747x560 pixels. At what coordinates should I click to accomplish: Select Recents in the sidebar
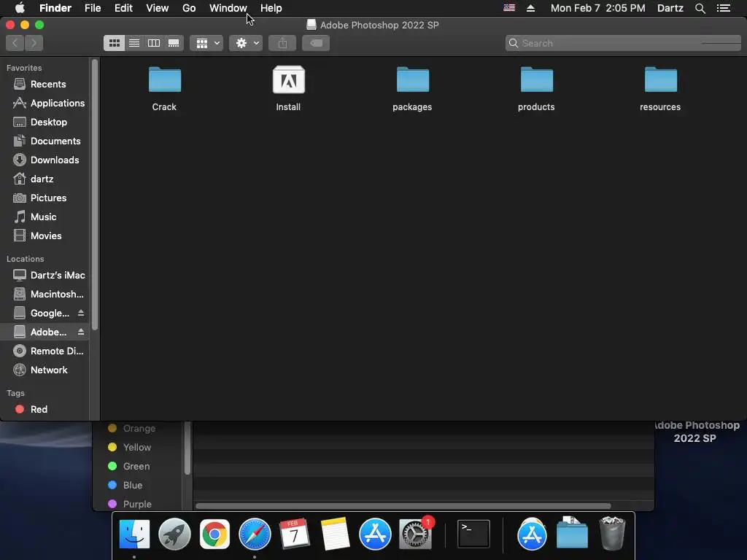(x=44, y=85)
